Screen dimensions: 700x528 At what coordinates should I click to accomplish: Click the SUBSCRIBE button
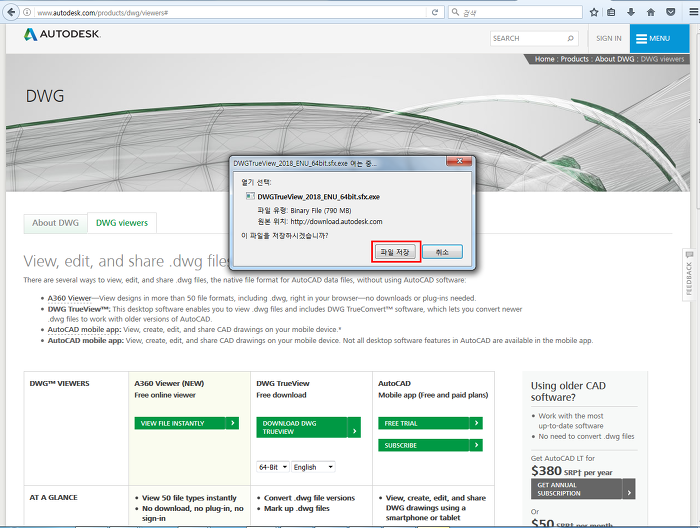(424, 445)
